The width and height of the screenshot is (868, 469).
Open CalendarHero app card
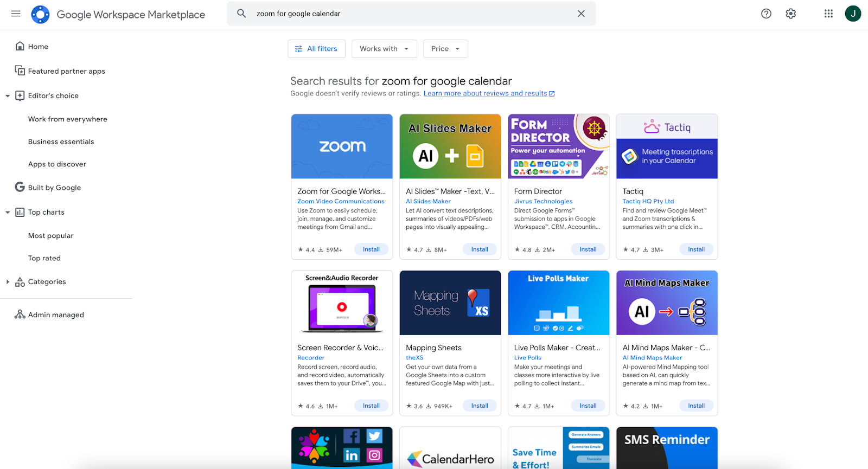pos(450,448)
